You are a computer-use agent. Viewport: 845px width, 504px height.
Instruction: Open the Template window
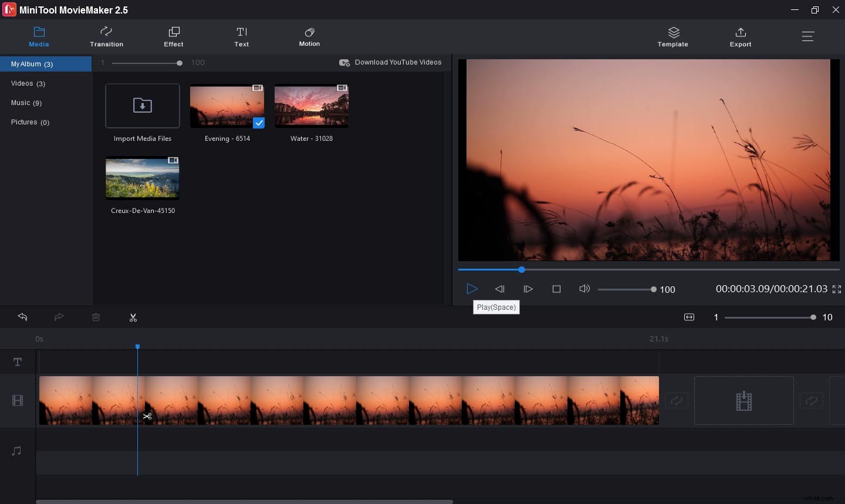672,36
